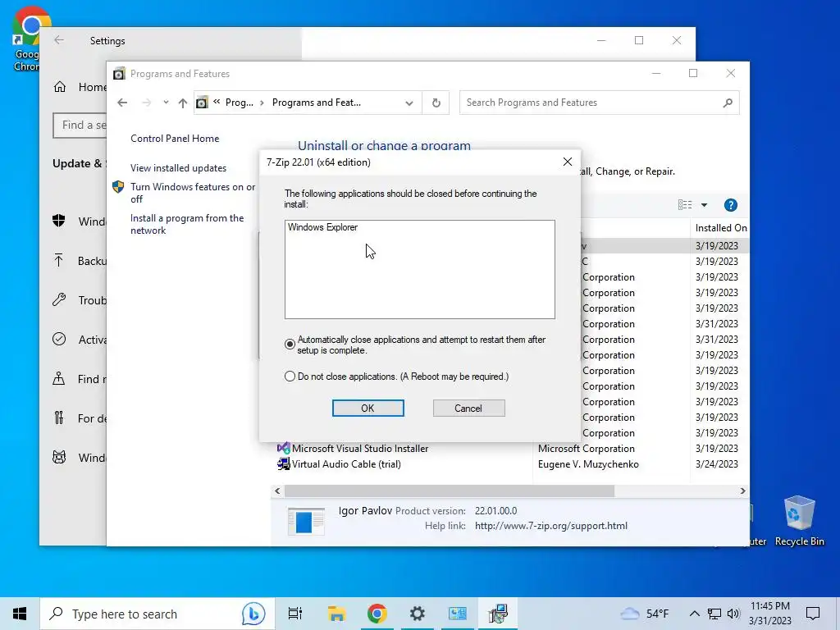Open Windows Security shield in Settings
840x630 pixels.
(59, 221)
